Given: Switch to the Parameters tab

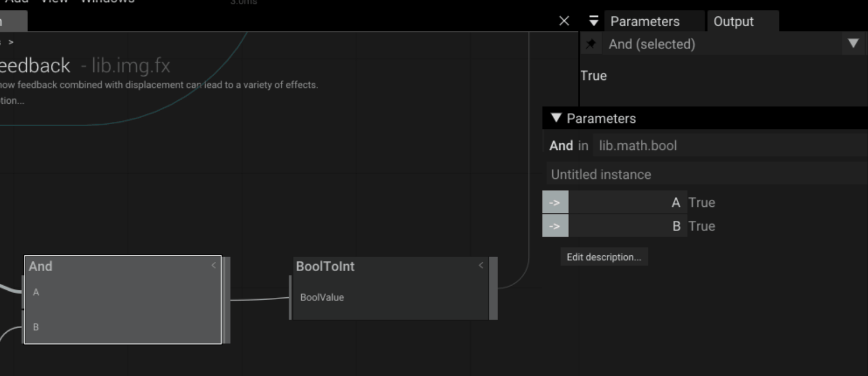Looking at the screenshot, I should pos(645,22).
